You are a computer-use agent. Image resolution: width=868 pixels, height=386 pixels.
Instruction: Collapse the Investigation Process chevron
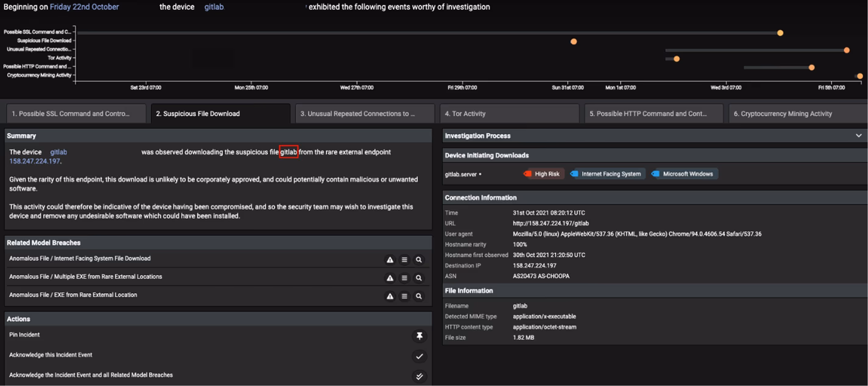[858, 136]
